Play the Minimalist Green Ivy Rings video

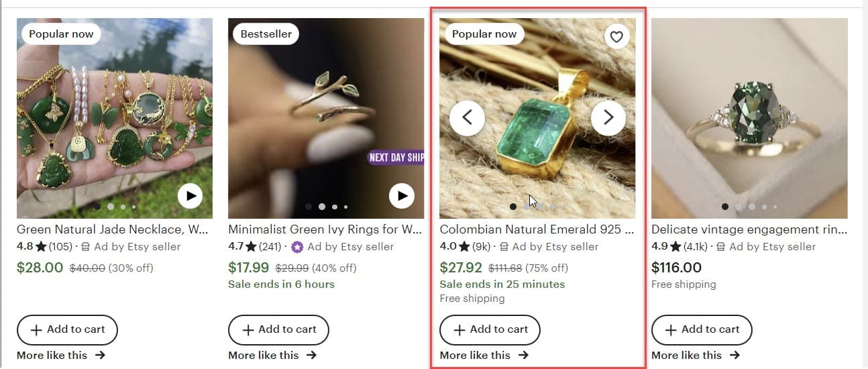click(402, 196)
